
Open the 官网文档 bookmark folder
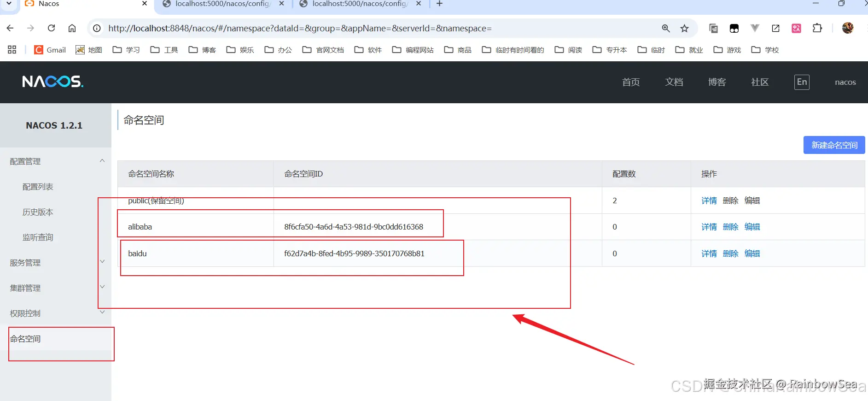pyautogui.click(x=323, y=50)
